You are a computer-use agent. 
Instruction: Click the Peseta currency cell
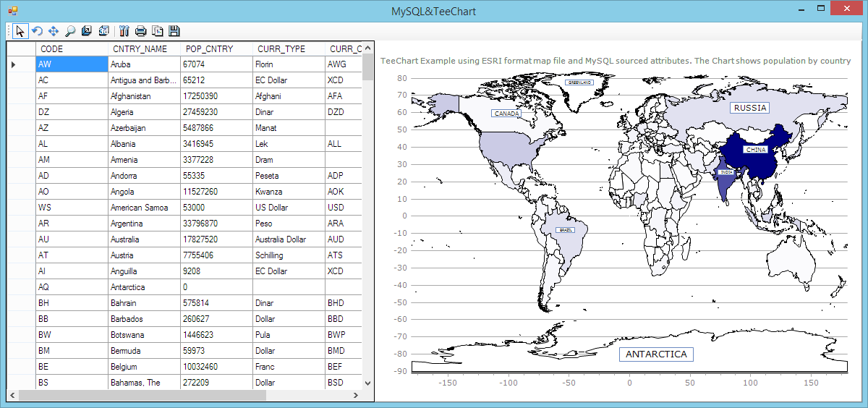point(289,176)
